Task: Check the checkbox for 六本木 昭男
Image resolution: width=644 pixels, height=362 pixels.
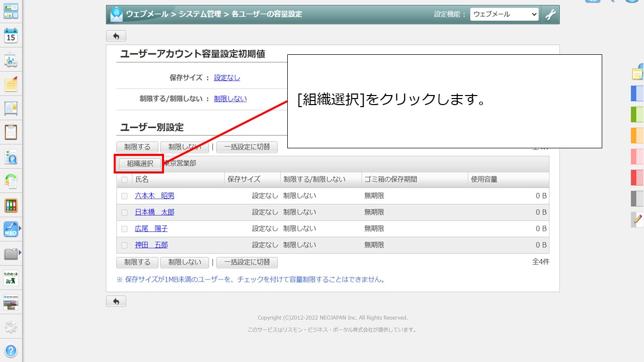Action: tap(124, 196)
